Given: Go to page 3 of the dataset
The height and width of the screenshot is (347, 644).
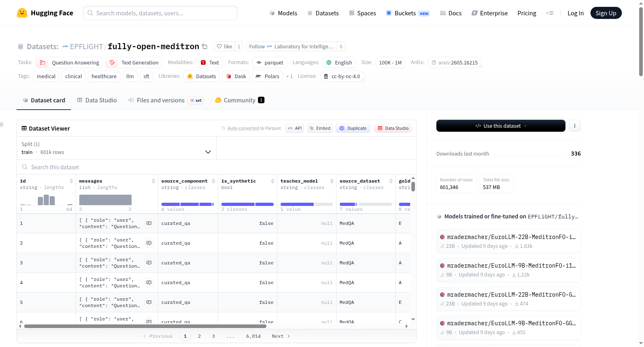Looking at the screenshot, I should (x=213, y=336).
